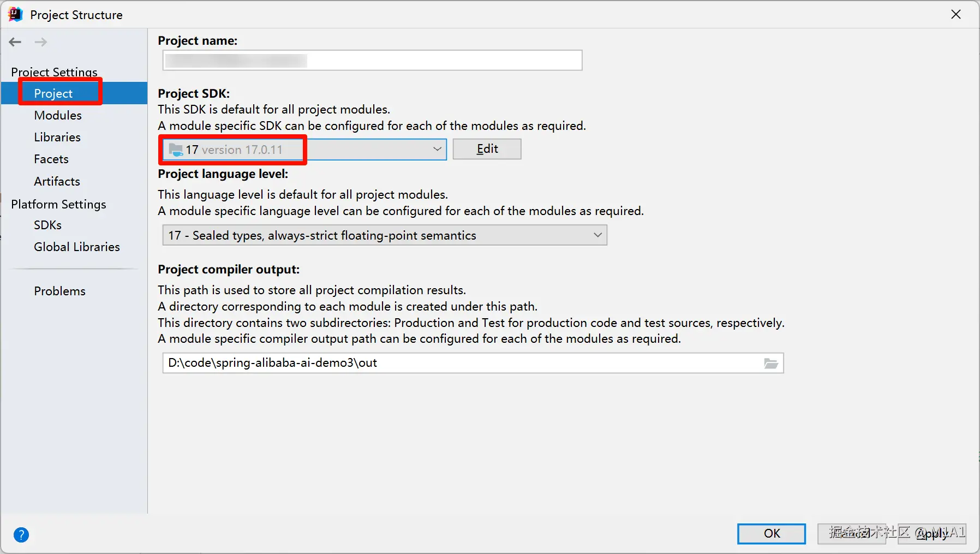This screenshot has width=980, height=554.
Task: Select Global Libraries in sidebar
Action: click(x=77, y=247)
